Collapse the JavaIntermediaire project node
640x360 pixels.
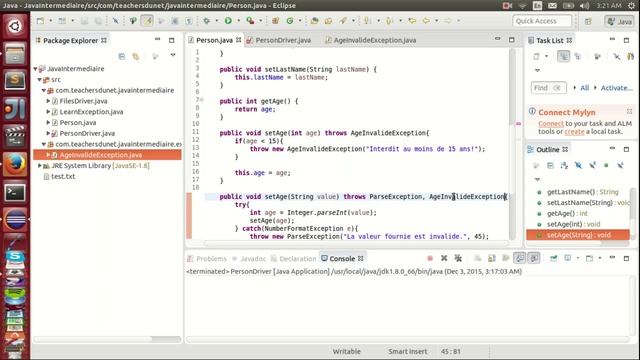click(36, 69)
